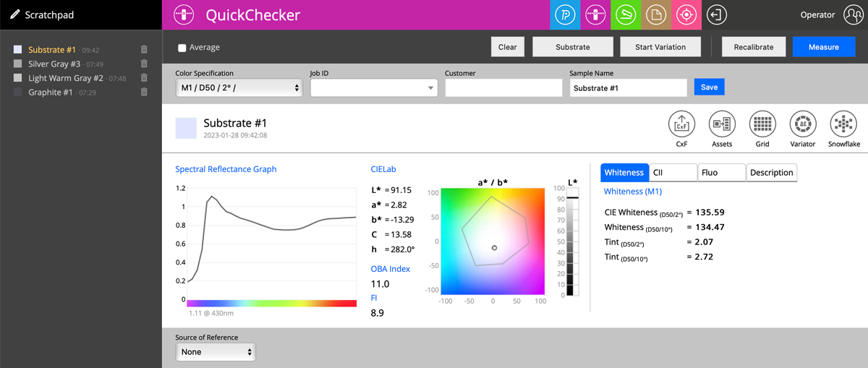Click the Tint (D50/10°) value 2.72
Image resolution: width=868 pixels, height=368 pixels.
pos(704,257)
